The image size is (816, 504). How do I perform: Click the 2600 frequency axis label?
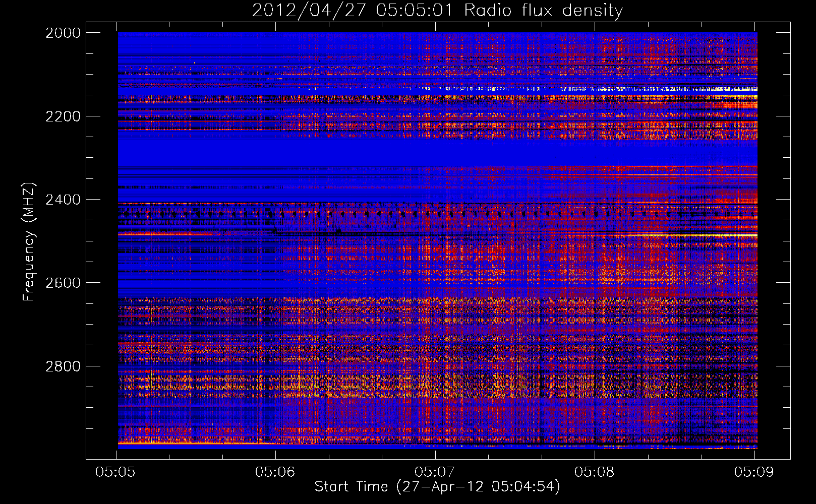click(x=63, y=283)
